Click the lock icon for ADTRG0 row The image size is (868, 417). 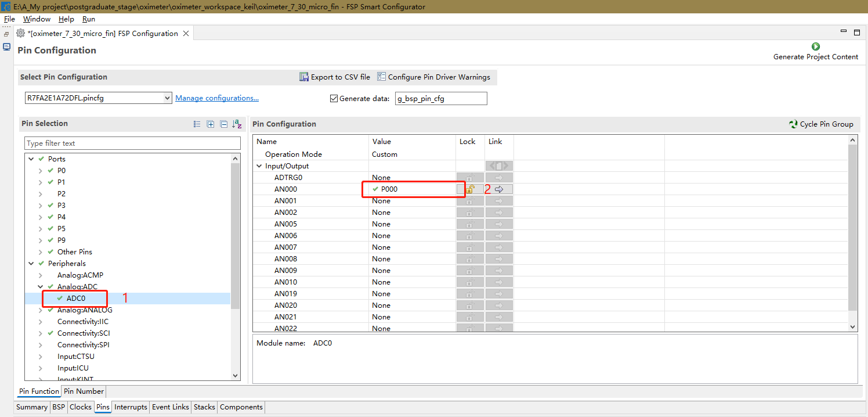[470, 177]
